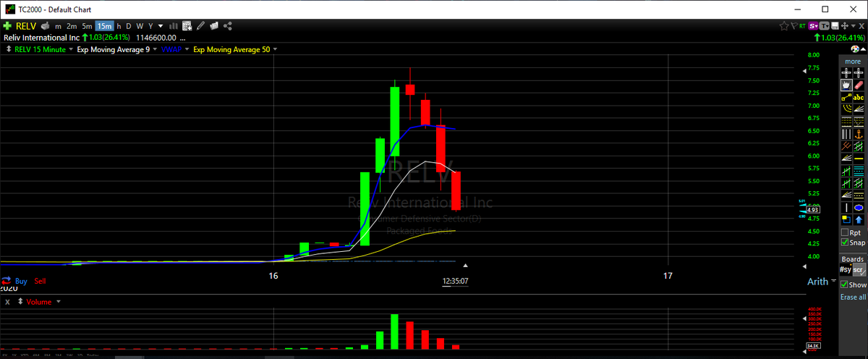868x359 pixels.
Task: Select the blue up-arrow marker tool
Action: (x=859, y=219)
